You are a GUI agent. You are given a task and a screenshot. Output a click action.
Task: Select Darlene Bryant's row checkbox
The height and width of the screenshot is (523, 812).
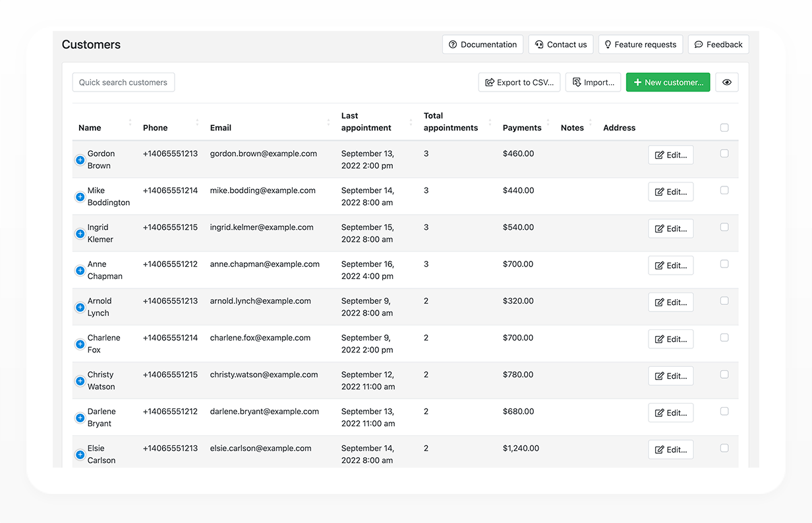[x=724, y=412]
